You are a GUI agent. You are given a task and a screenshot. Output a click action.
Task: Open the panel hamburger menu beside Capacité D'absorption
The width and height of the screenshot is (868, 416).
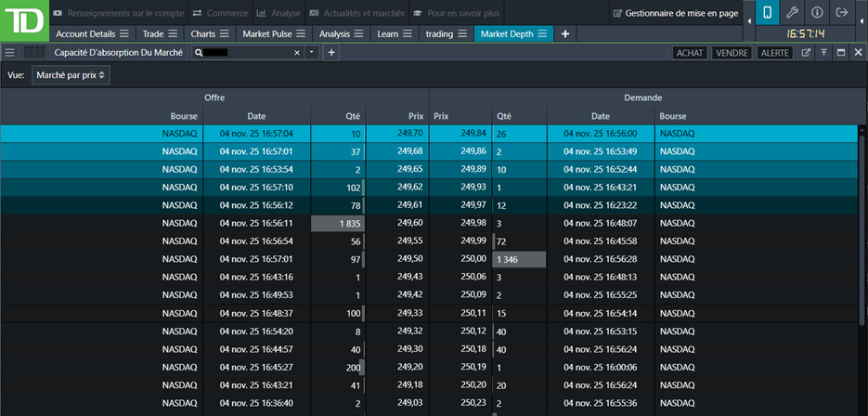coord(10,53)
